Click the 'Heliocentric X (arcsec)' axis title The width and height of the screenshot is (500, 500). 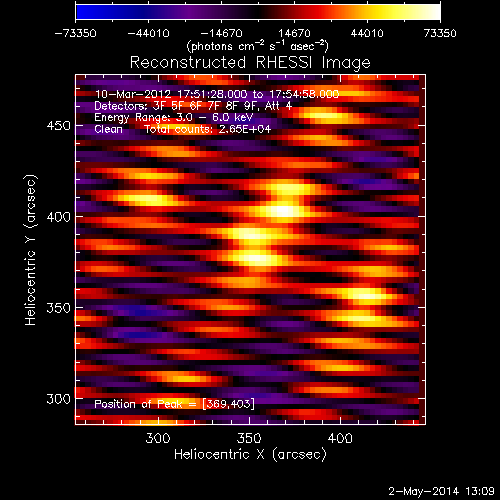click(250, 455)
